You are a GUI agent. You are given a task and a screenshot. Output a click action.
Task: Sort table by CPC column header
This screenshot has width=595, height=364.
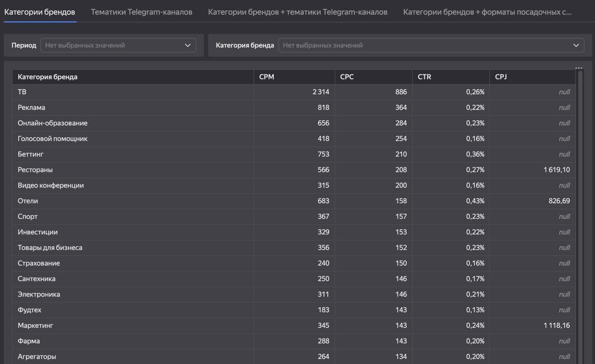coord(347,77)
